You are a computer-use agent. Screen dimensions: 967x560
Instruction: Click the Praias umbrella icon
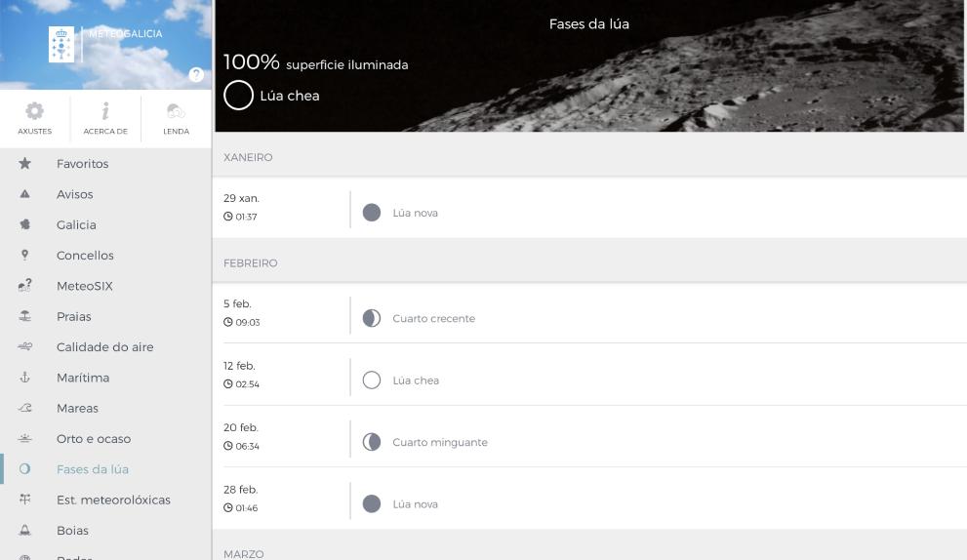pos(25,316)
